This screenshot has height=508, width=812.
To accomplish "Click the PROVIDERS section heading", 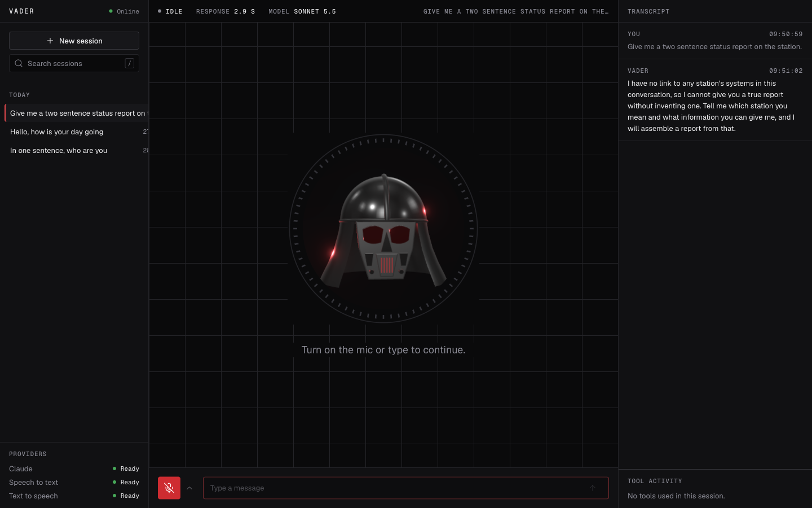I will [28, 454].
